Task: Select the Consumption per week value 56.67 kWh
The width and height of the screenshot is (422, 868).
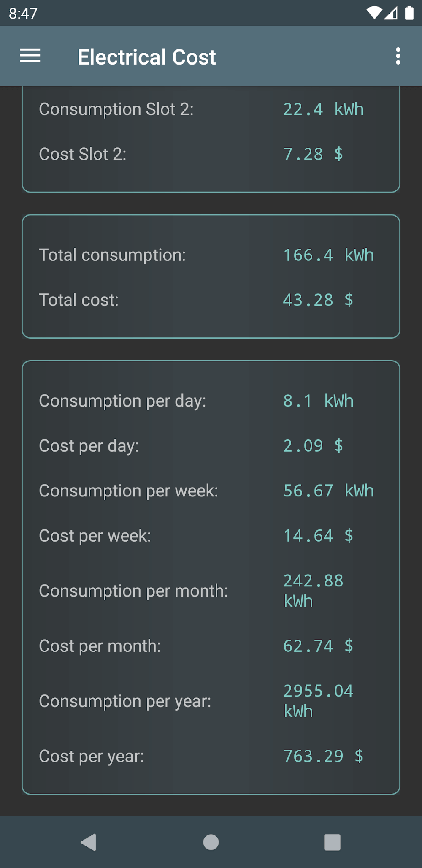Action: click(328, 491)
